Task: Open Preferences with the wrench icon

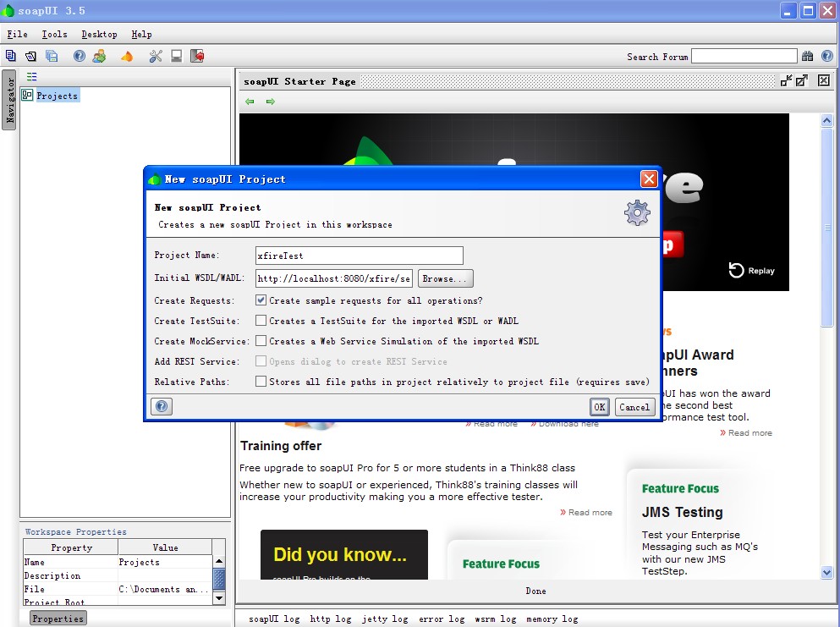Action: click(x=156, y=56)
